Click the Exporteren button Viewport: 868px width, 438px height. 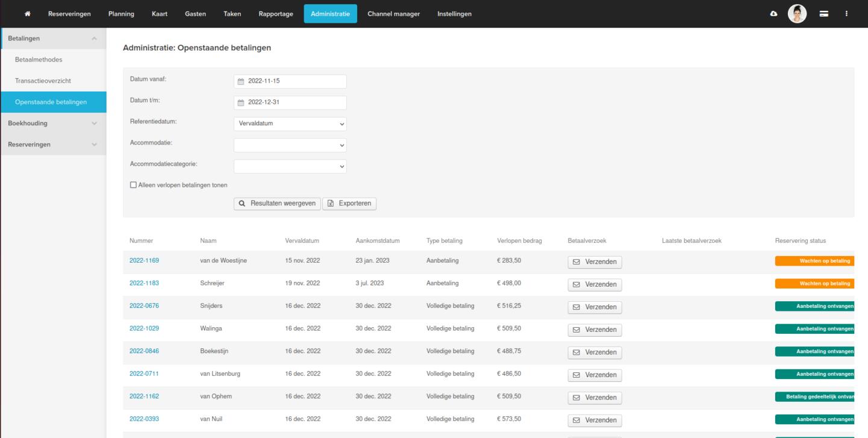(x=349, y=204)
